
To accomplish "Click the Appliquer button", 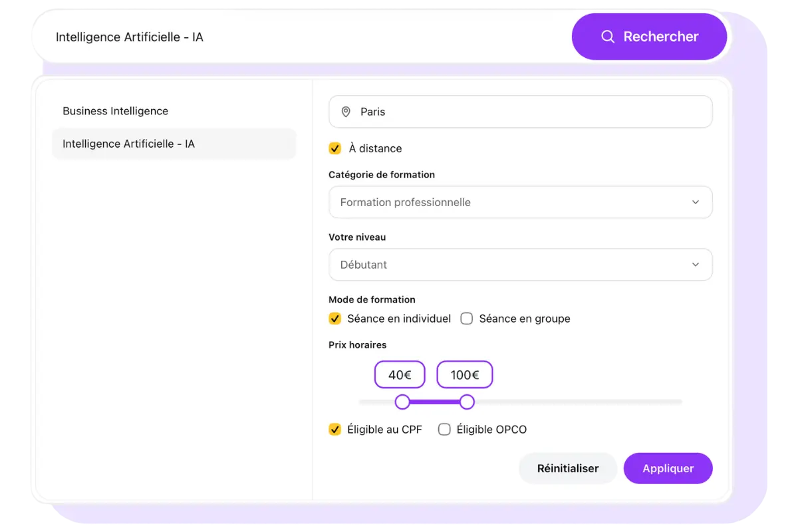I will [x=668, y=468].
